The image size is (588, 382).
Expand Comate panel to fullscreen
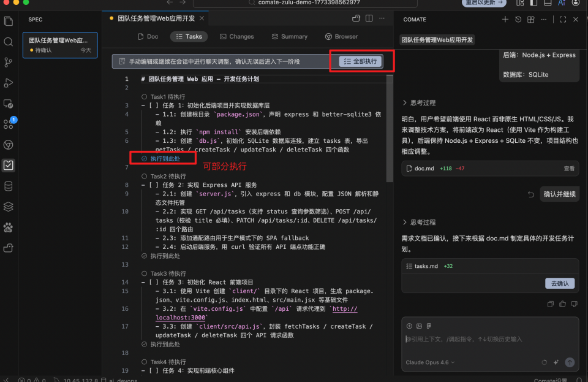(x=563, y=19)
